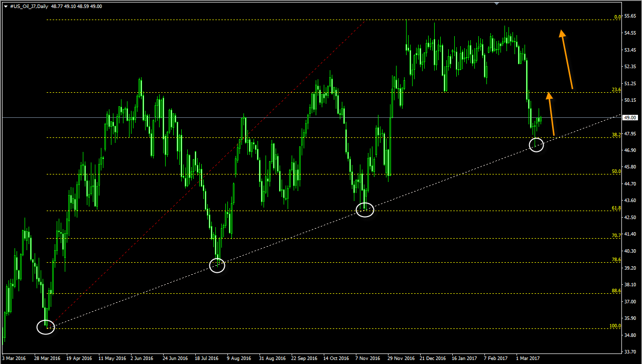This screenshot has height=364, width=642.
Task: Click the 29 Nov 2016 date label
Action: click(x=401, y=358)
